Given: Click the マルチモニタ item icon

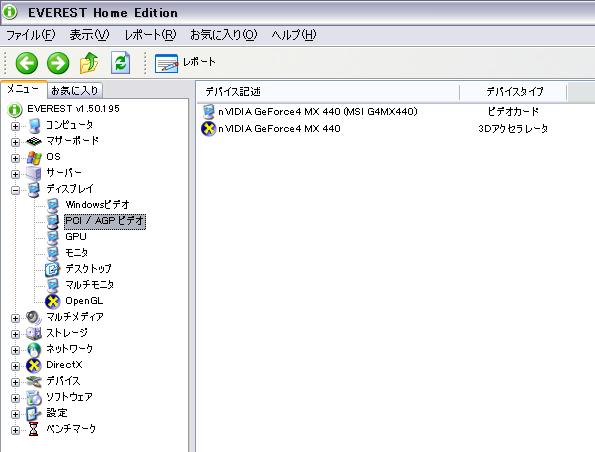Looking at the screenshot, I should coord(53,285).
